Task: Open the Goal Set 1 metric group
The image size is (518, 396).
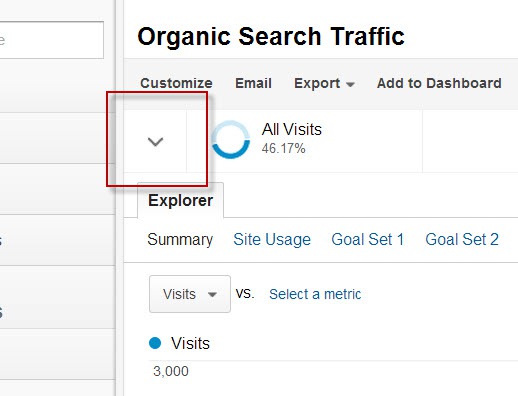Action: point(368,239)
